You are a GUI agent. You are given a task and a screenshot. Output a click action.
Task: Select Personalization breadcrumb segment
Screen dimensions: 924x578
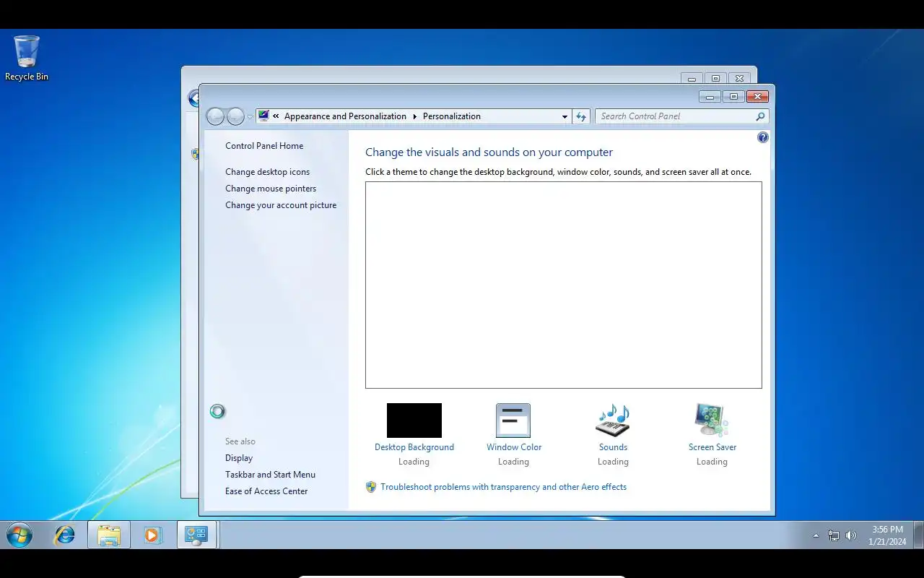(x=452, y=116)
